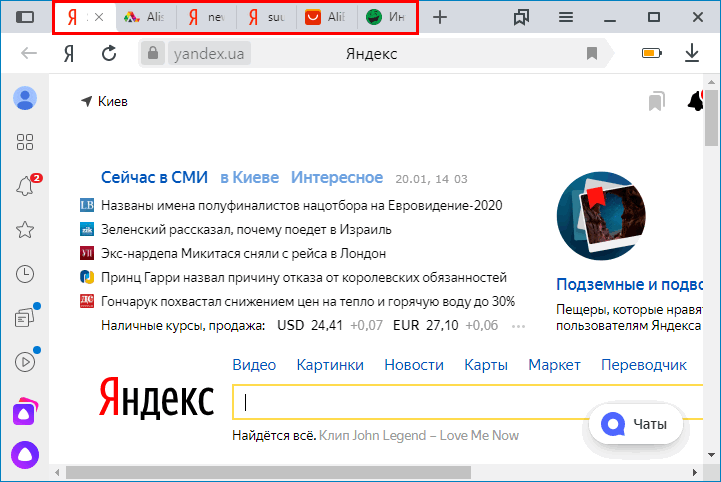Click the vertical scrollbar thumb
The height and width of the screenshot is (482, 721).
tap(711, 117)
